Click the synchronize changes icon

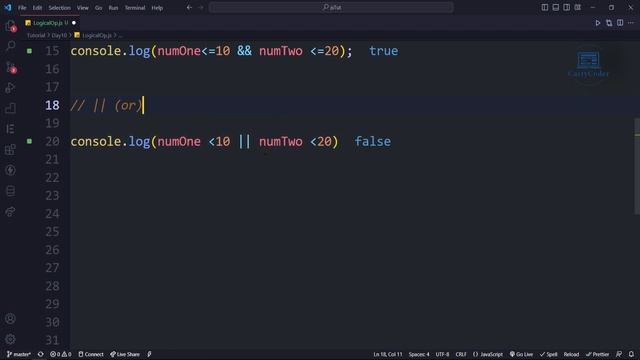tap(40, 354)
